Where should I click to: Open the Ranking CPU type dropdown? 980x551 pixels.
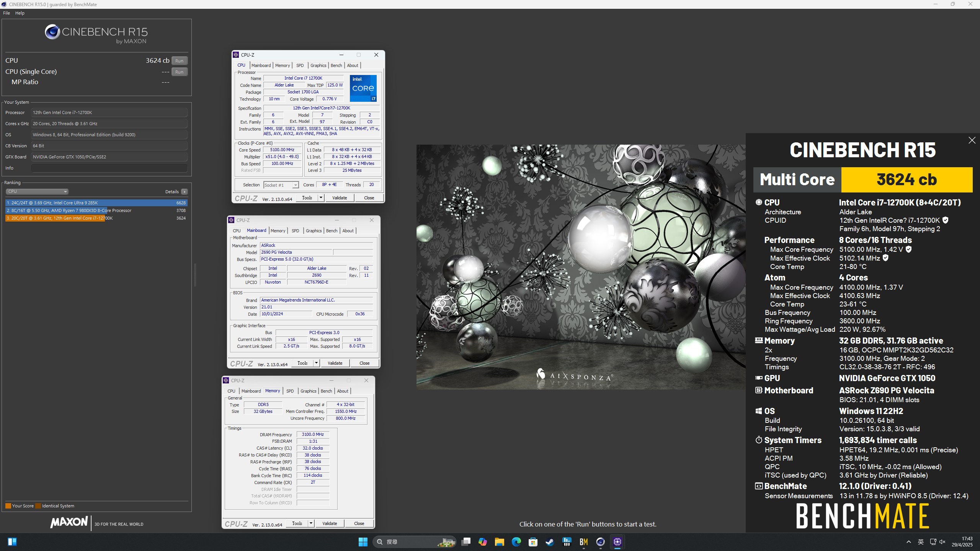(x=37, y=191)
